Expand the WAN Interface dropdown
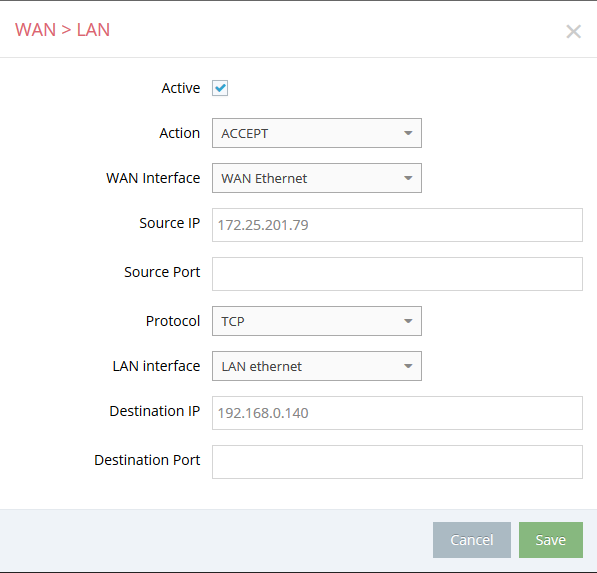 click(x=317, y=178)
